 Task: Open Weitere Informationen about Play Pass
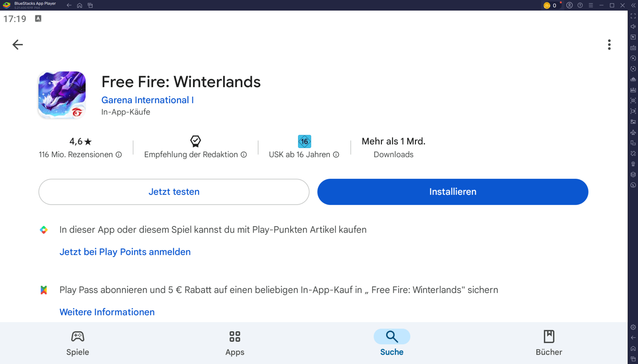point(107,311)
